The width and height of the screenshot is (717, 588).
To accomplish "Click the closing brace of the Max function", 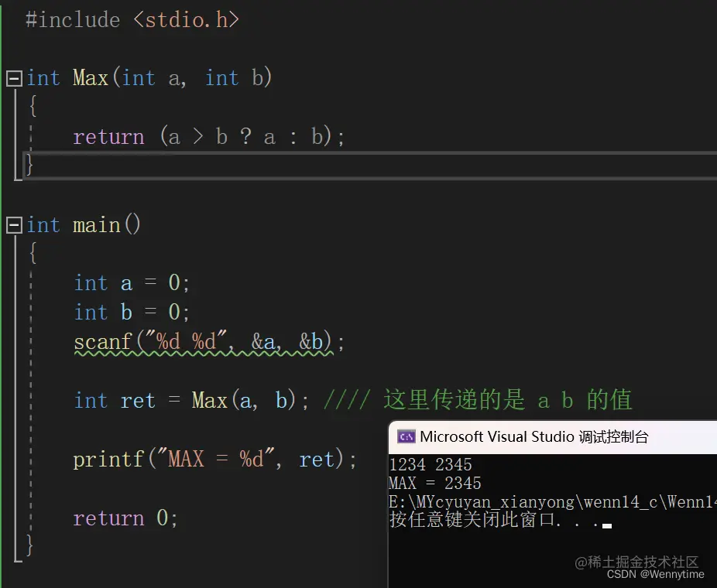I will [29, 165].
